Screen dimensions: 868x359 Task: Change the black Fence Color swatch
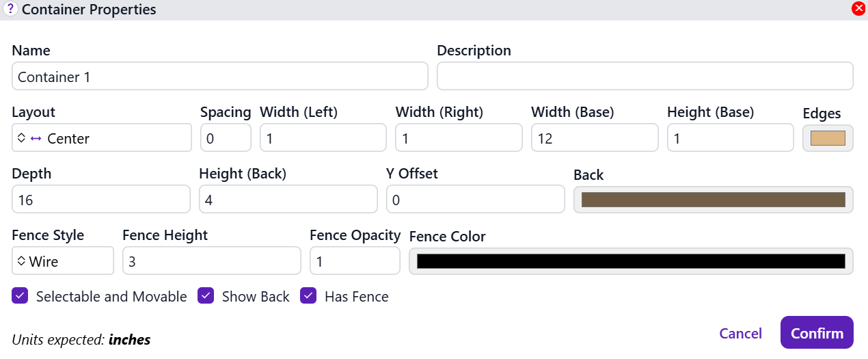(630, 261)
